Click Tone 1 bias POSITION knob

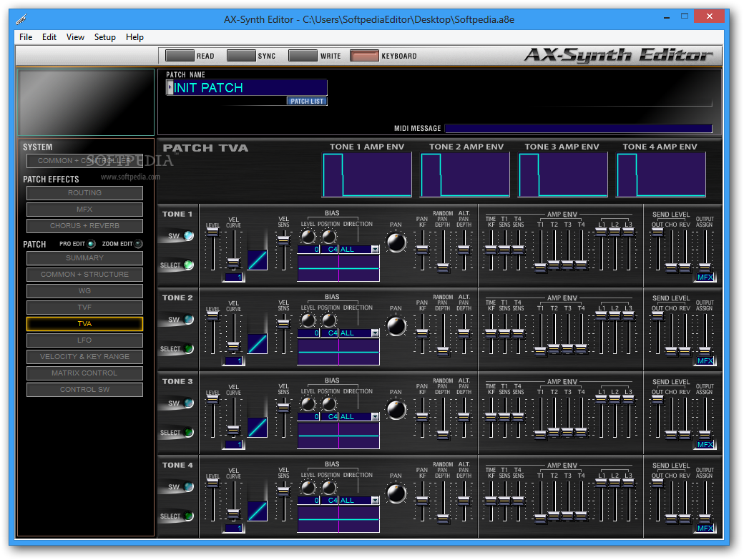pos(329,236)
